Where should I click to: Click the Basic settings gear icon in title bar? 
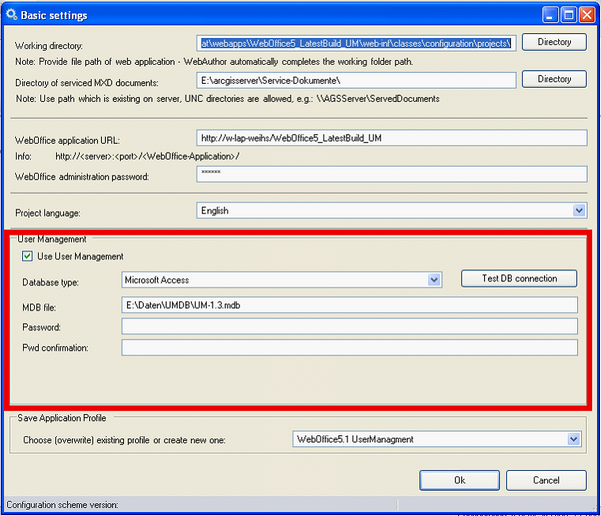click(11, 15)
